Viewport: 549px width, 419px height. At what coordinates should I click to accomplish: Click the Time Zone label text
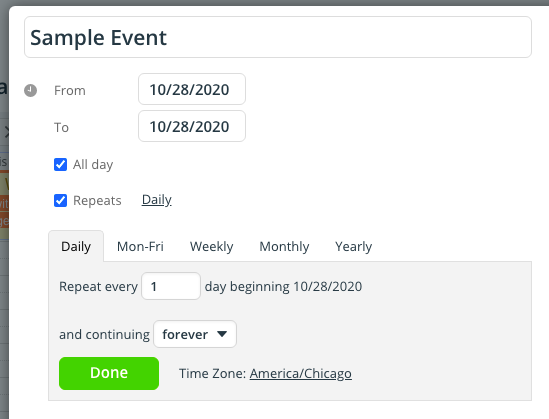213,373
